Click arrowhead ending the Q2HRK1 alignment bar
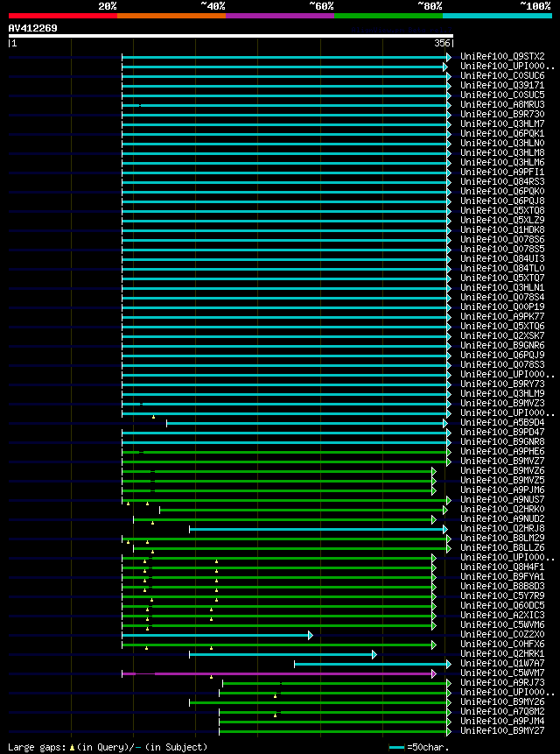Viewport: 560px width, 754px height. tap(374, 654)
